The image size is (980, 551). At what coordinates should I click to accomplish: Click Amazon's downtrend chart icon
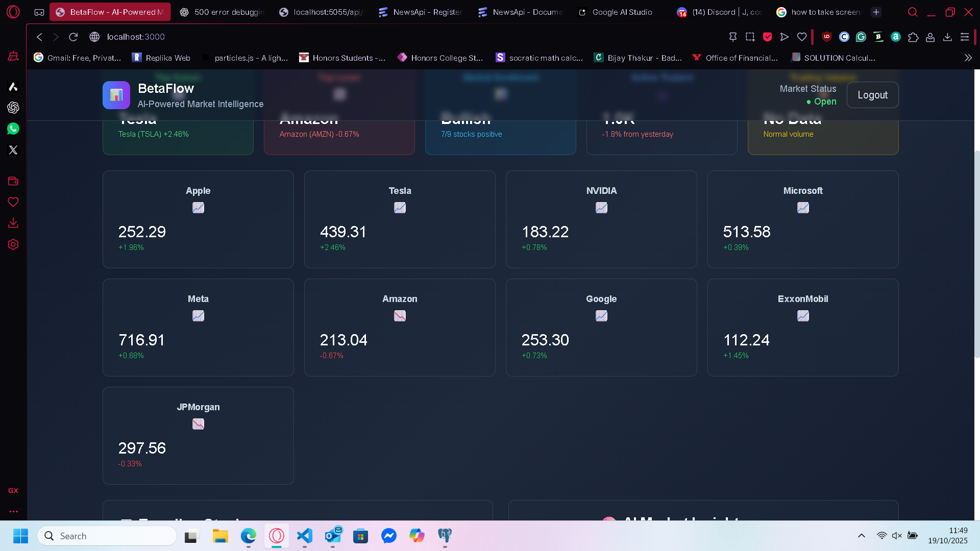click(400, 316)
